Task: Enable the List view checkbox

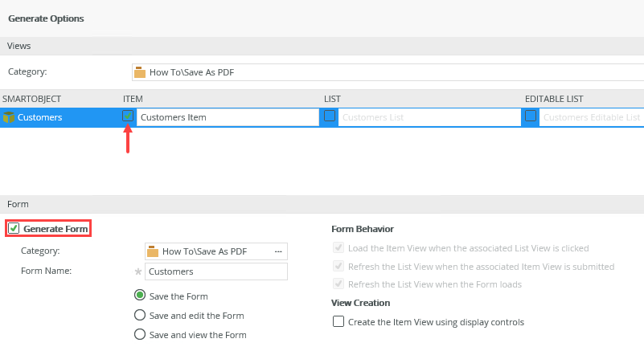Action: pos(330,116)
